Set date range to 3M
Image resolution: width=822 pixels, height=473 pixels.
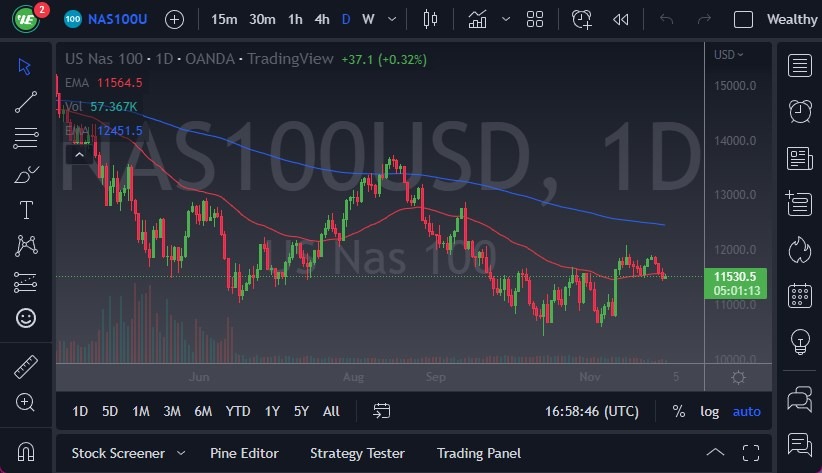tap(172, 411)
